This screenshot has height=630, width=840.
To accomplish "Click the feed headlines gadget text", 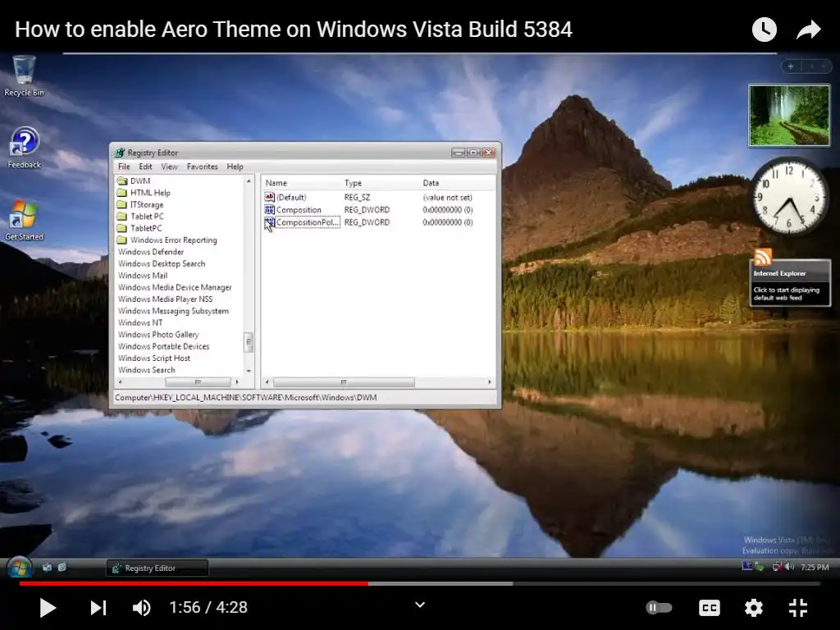I will pyautogui.click(x=787, y=294).
